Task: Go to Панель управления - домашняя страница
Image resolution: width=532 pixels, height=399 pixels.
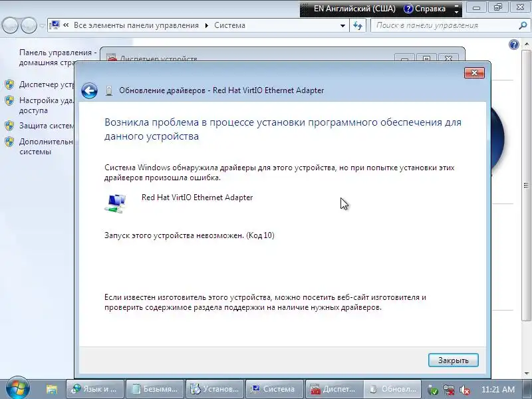Action: 58,58
